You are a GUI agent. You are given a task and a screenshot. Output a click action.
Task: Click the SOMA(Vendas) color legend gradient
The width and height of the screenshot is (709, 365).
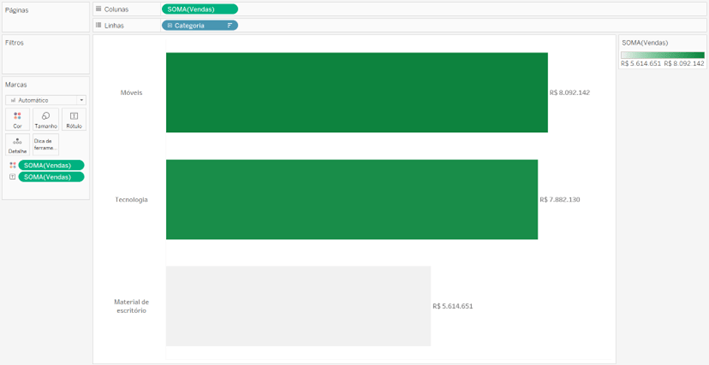(662, 55)
